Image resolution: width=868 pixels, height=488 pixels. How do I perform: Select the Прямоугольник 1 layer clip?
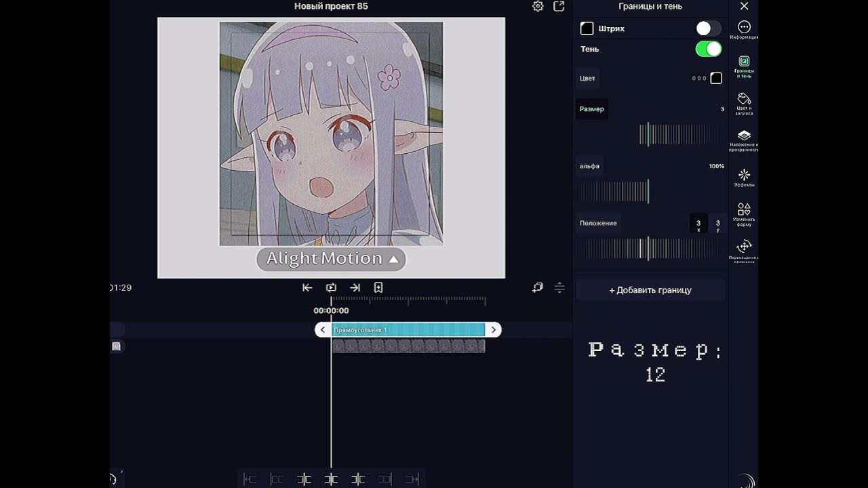408,330
